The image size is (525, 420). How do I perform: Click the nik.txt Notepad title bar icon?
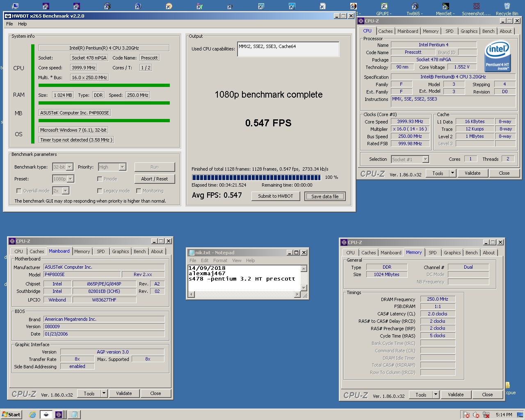point(192,253)
